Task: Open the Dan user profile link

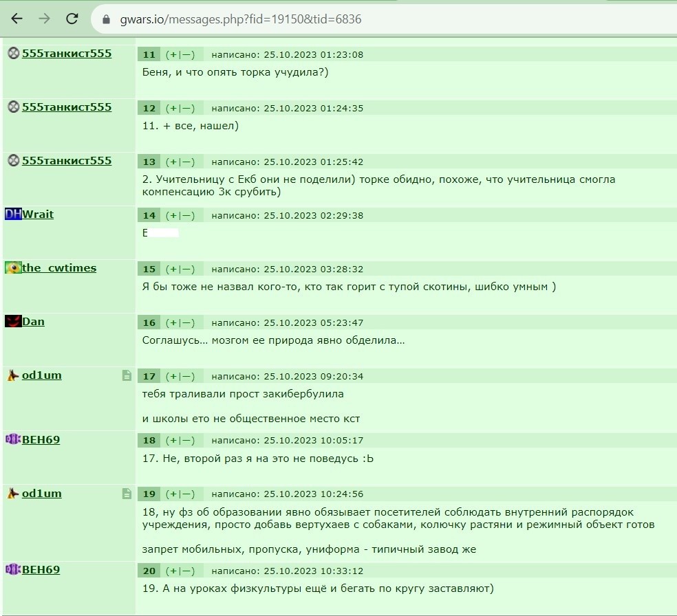Action: (33, 321)
